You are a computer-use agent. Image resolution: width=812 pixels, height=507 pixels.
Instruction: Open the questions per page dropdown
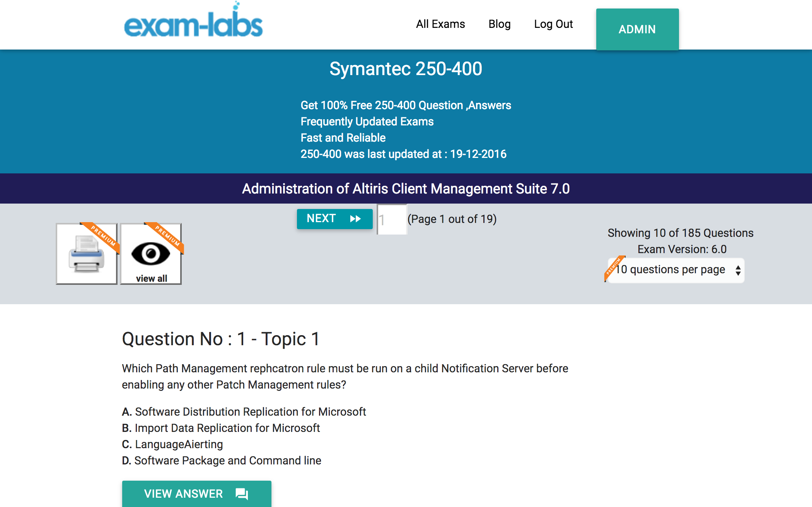(x=676, y=270)
